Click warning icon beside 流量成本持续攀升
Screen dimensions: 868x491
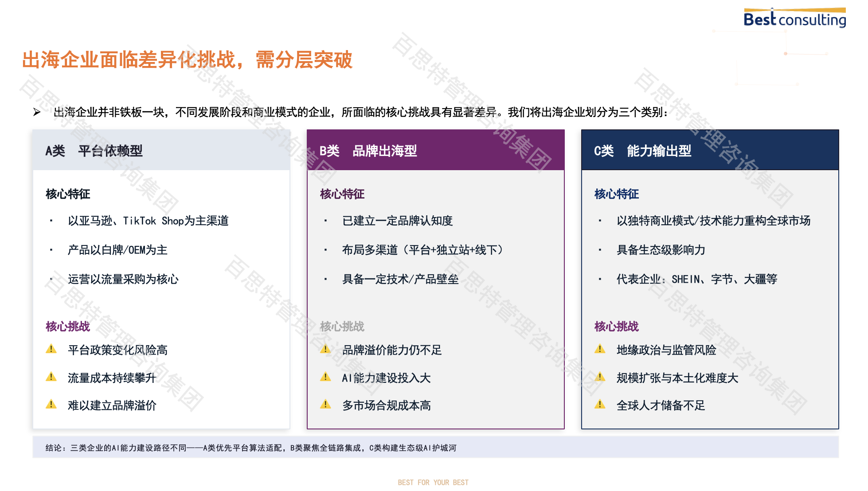click(x=51, y=377)
